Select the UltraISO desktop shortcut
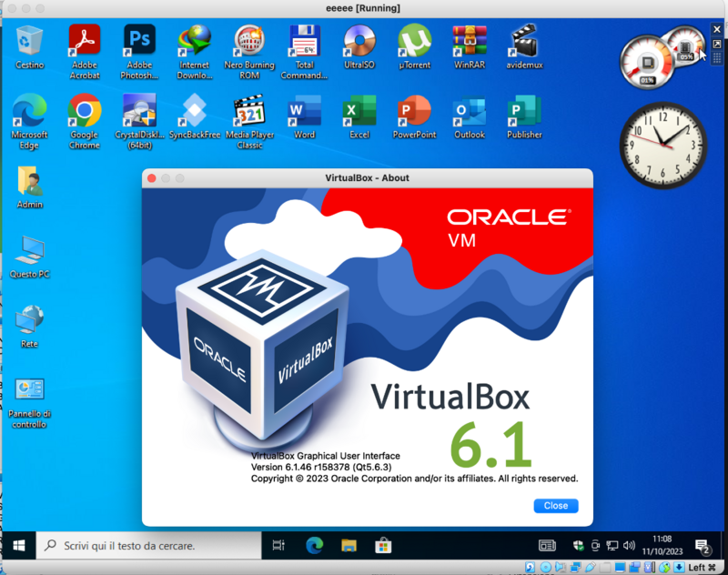 click(359, 47)
